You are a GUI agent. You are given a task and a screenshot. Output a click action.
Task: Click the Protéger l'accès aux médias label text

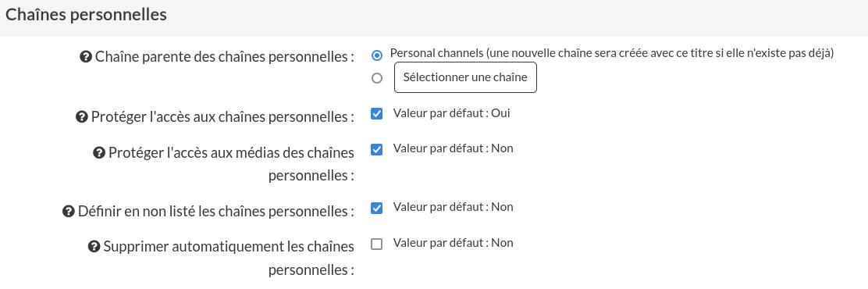pyautogui.click(x=231, y=164)
